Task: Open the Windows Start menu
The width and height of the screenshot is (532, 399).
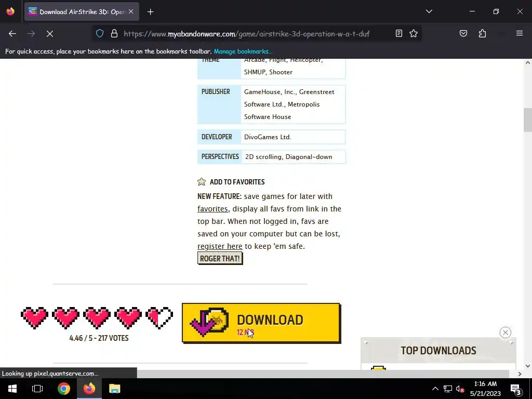Action: [12, 389]
